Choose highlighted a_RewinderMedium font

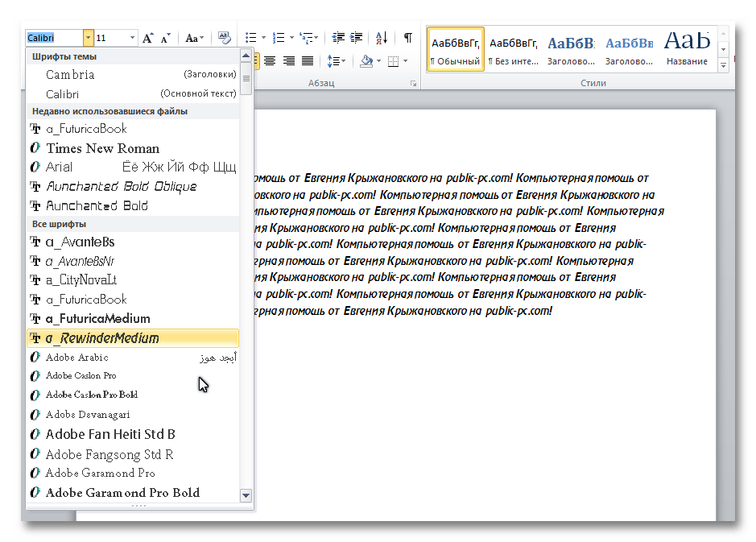click(x=133, y=338)
